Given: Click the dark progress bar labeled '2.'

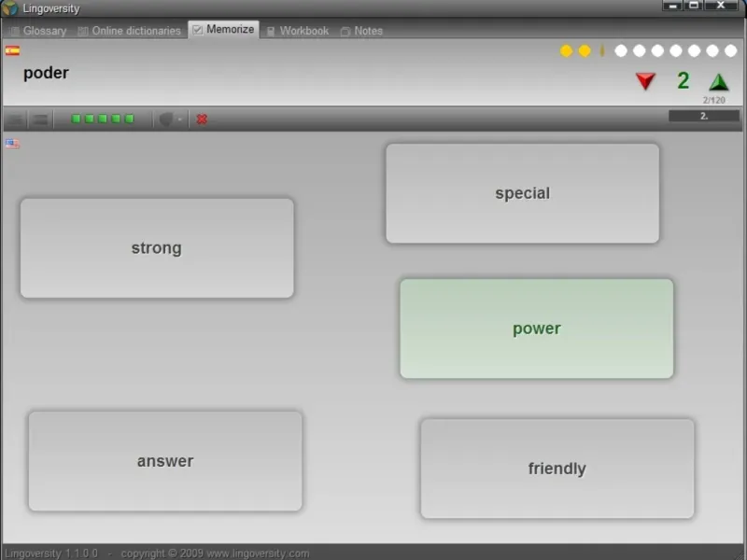Looking at the screenshot, I should (704, 116).
